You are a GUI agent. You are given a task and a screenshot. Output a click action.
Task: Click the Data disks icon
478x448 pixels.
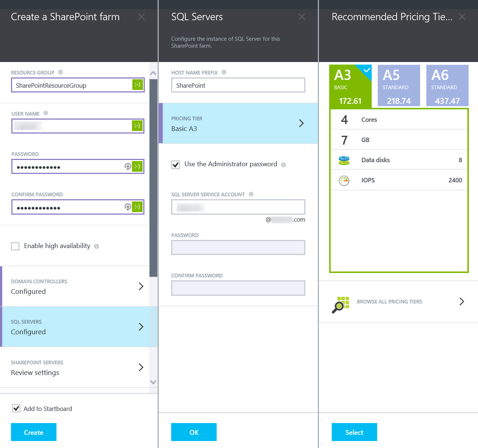tap(344, 160)
